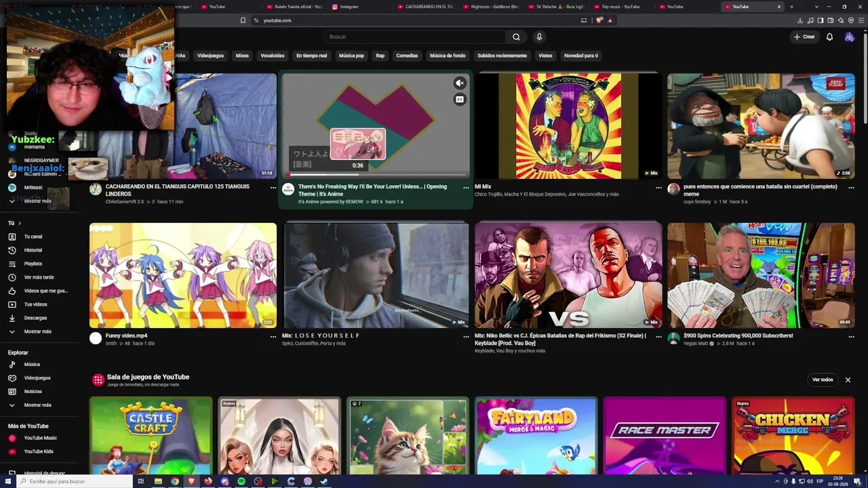Viewport: 868px width, 488px height.
Task: Expand Mostrar más under subscriptions list
Action: (x=39, y=201)
